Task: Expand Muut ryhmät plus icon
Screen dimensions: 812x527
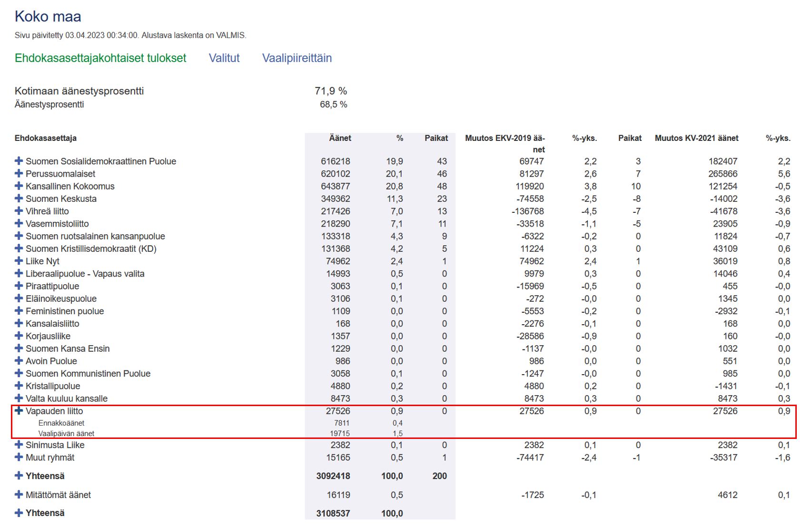Action: 19,457
